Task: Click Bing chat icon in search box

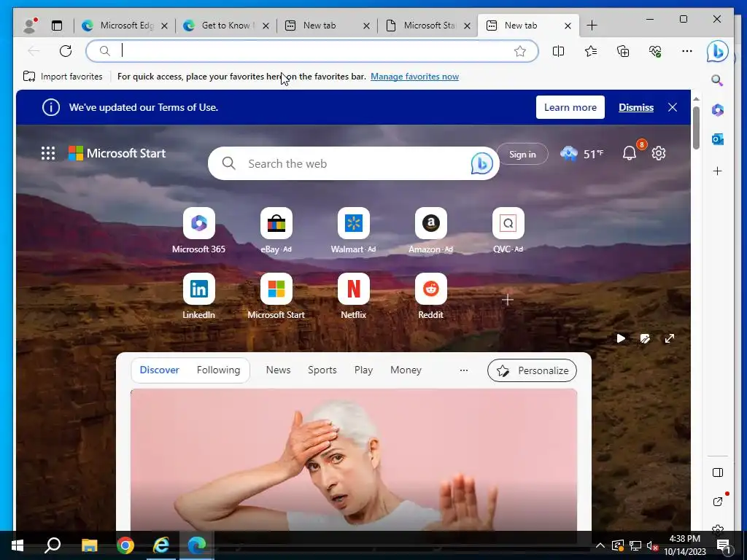Action: pos(481,163)
